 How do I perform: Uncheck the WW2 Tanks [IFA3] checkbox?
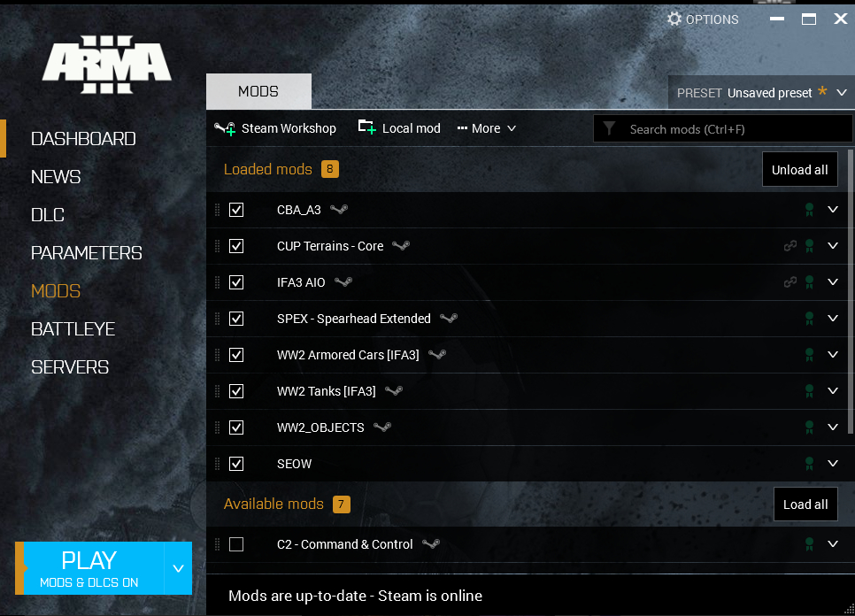click(236, 391)
